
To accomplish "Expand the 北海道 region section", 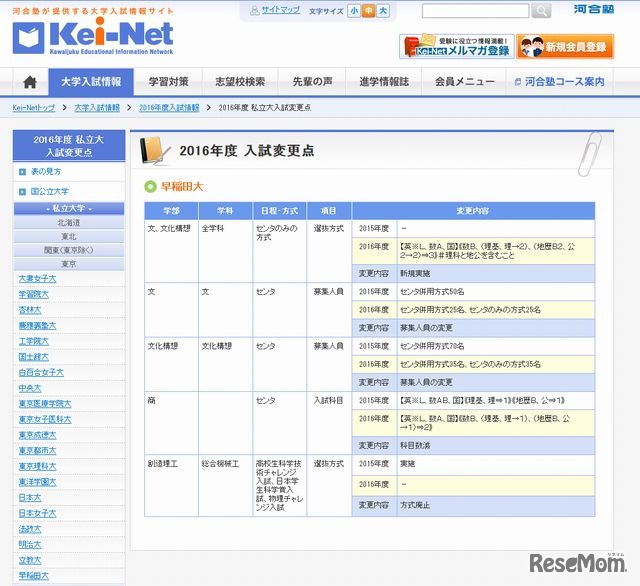I will coord(69,223).
